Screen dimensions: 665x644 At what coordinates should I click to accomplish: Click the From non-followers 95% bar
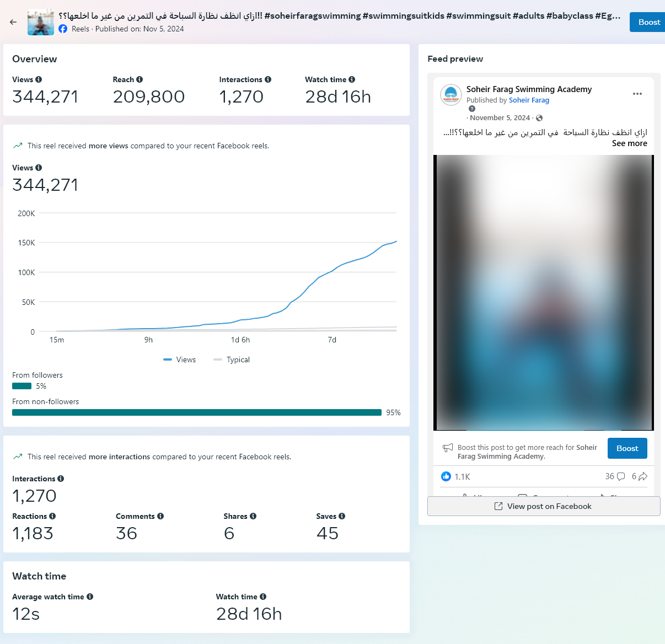point(197,412)
